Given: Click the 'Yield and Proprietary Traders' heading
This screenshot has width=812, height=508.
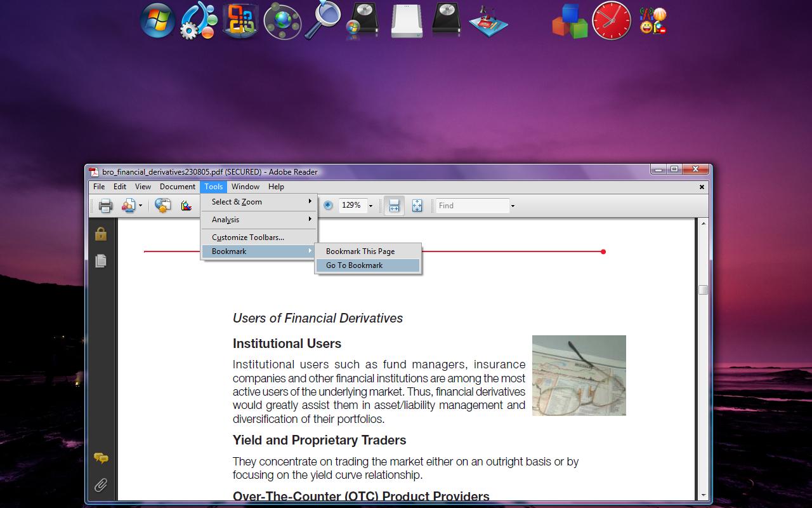Looking at the screenshot, I should (319, 440).
